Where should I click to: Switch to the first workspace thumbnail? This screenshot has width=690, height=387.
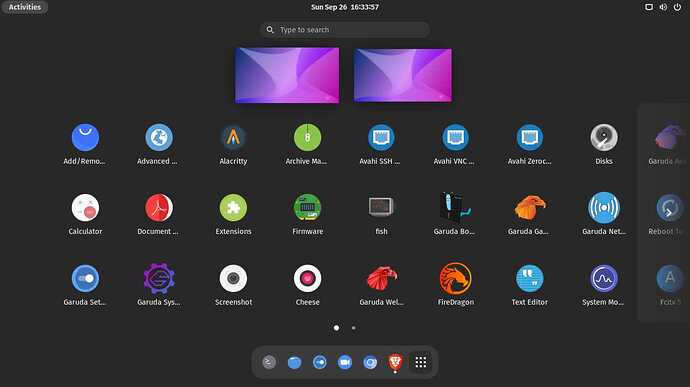coord(287,75)
